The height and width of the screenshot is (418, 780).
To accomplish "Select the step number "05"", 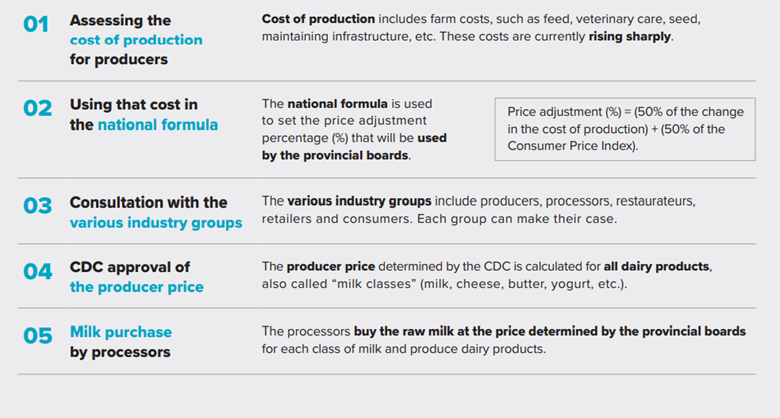I will (x=37, y=335).
